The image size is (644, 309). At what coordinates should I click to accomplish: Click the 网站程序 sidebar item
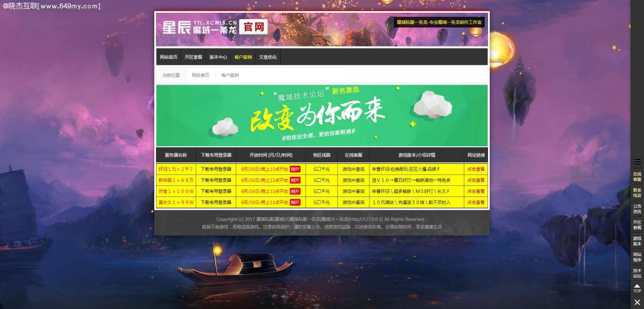pyautogui.click(x=637, y=257)
